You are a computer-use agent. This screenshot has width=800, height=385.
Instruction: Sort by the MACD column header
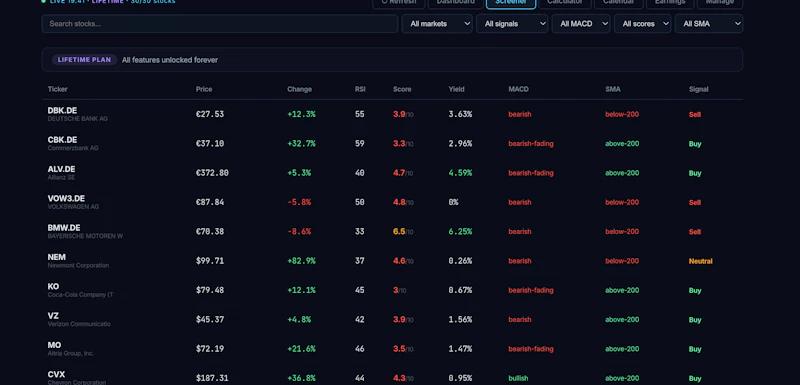(518, 89)
